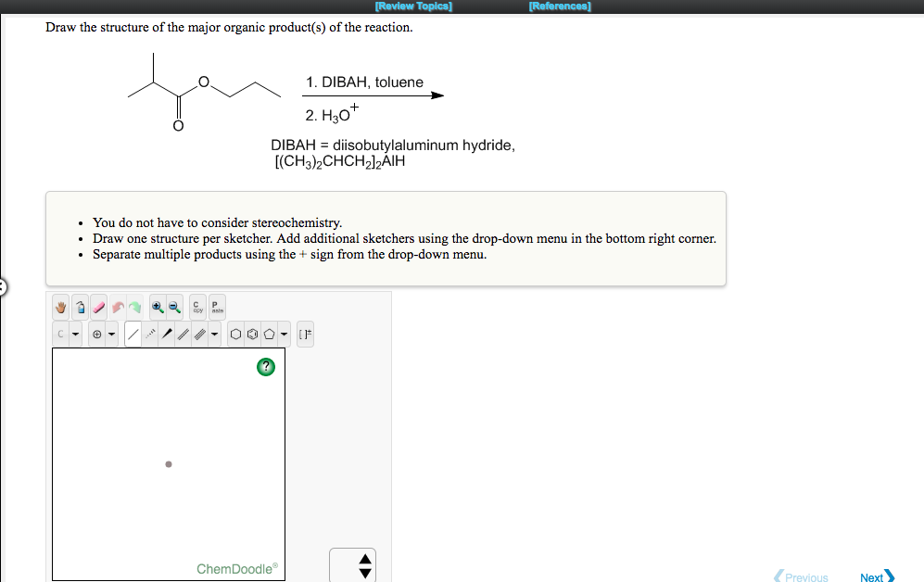This screenshot has height=582, width=924.
Task: Select the Eraser tool in ChemDoodle
Action: coord(98,306)
